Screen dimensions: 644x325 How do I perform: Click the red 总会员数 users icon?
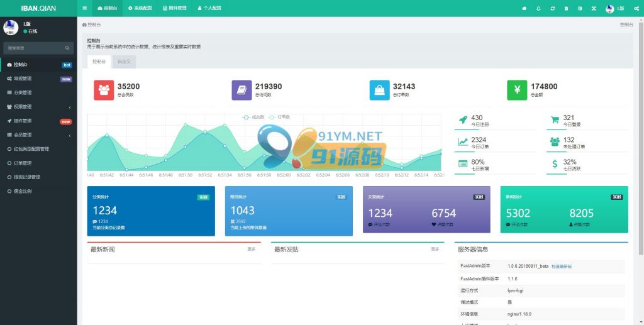104,90
